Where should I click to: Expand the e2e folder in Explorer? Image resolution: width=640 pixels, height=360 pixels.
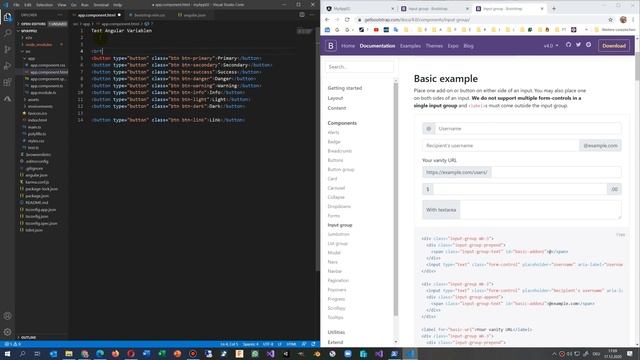click(x=29, y=38)
